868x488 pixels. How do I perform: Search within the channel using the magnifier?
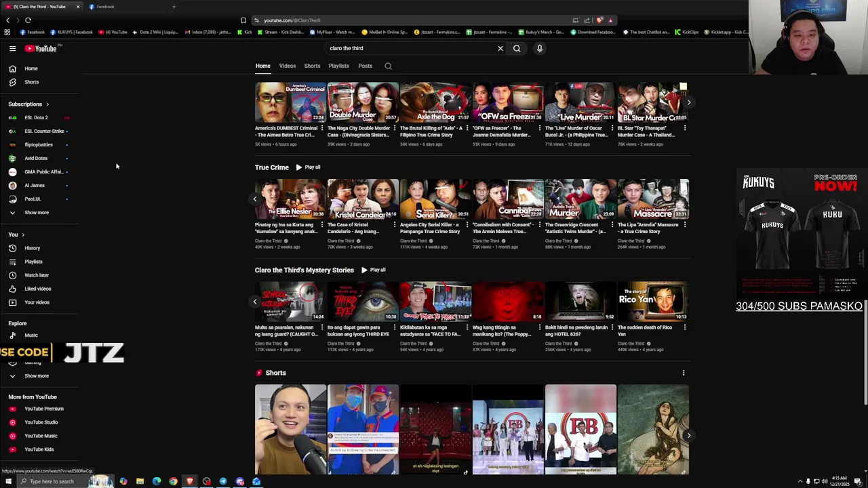[x=388, y=66]
